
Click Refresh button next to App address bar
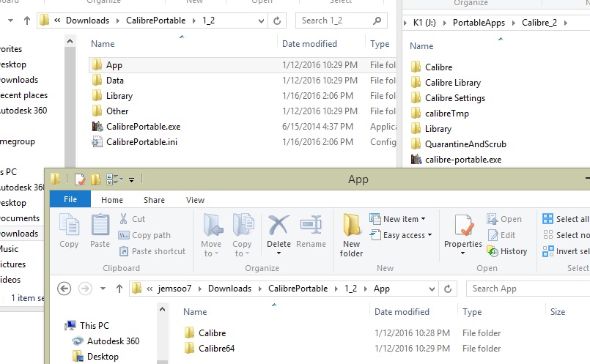click(448, 289)
